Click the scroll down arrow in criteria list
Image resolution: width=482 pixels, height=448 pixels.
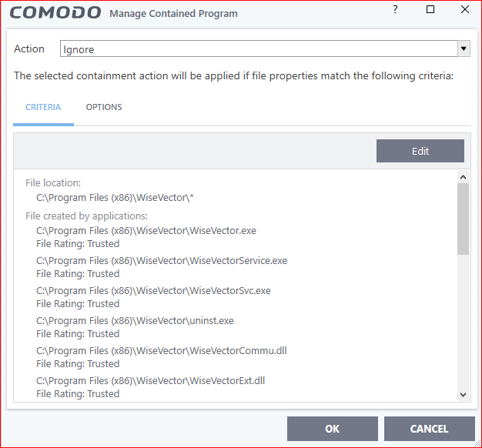point(463,394)
